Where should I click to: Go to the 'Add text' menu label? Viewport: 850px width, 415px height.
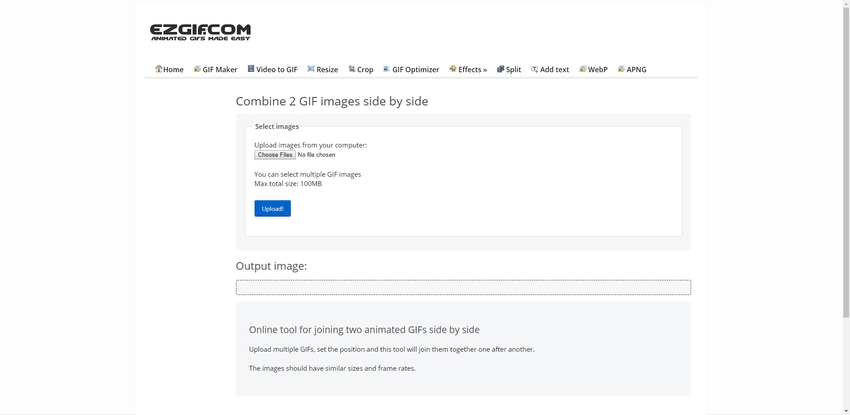(x=555, y=70)
